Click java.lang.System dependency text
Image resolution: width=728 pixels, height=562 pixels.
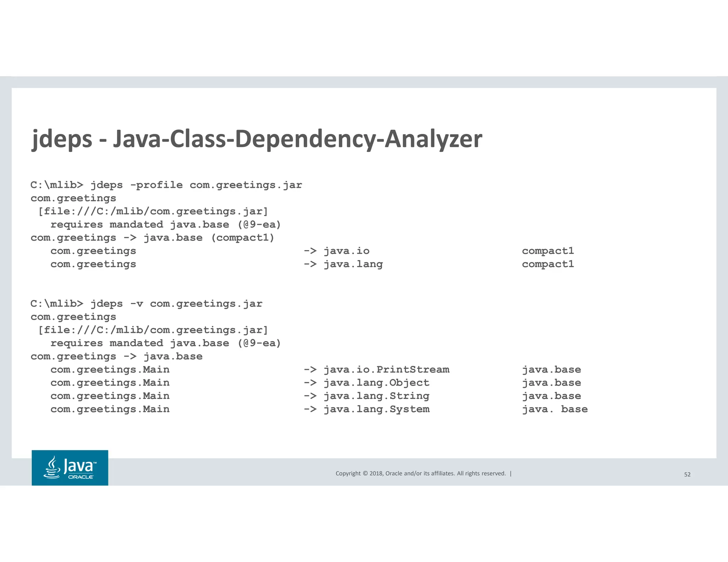tap(376, 409)
